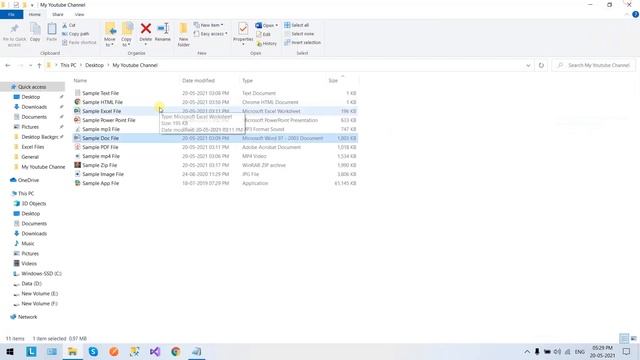Click Edit in the Open group

pos(263,34)
